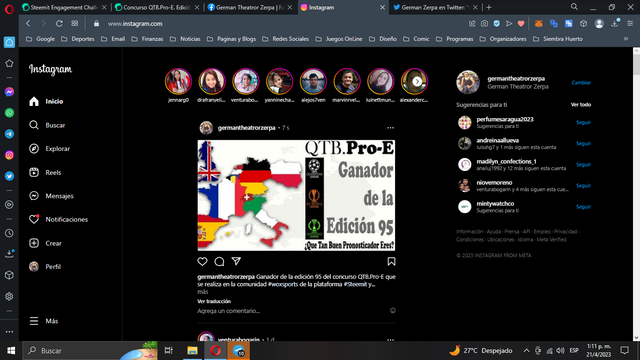640x360 pixels.
Task: Open WhatsApp in Opera sidebar
Action: 9,113
